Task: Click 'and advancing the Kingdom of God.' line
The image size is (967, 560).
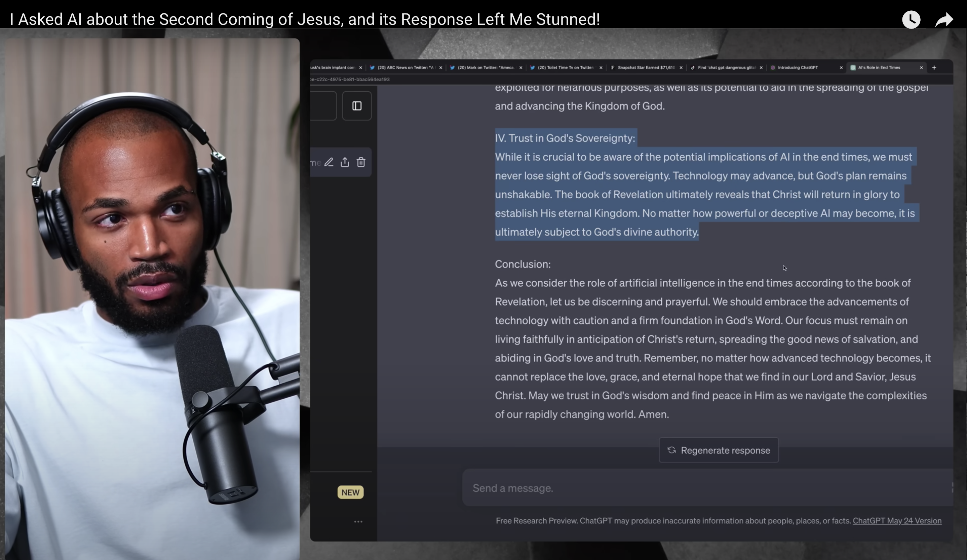Action: (x=580, y=106)
